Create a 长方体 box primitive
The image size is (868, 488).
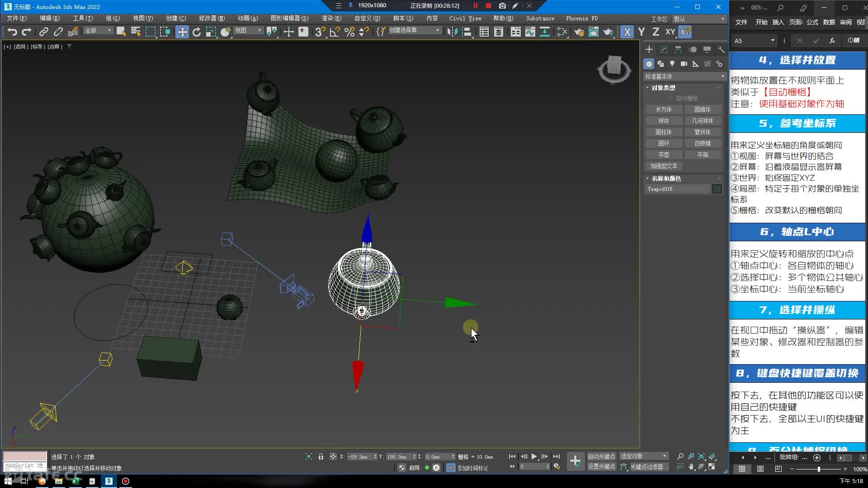point(664,109)
